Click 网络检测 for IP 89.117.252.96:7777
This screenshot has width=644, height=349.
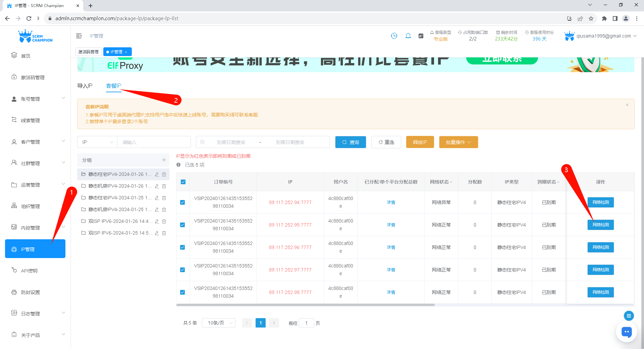pos(600,247)
